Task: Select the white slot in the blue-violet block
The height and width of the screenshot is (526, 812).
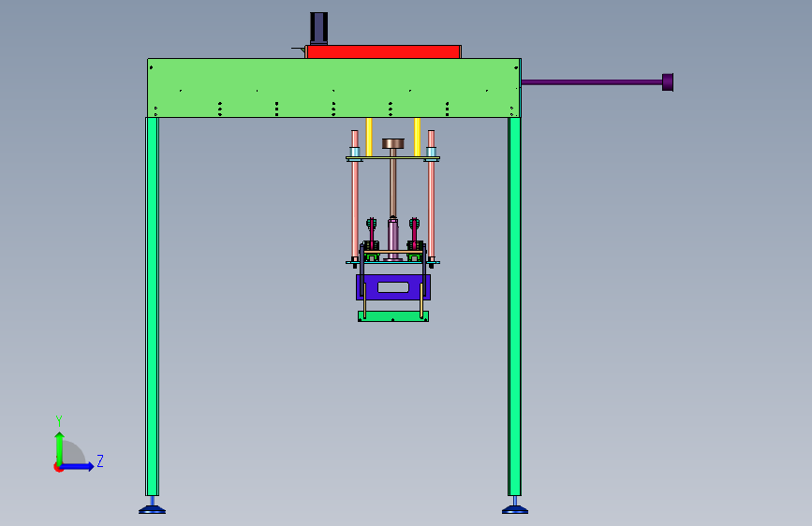Action: [x=393, y=287]
